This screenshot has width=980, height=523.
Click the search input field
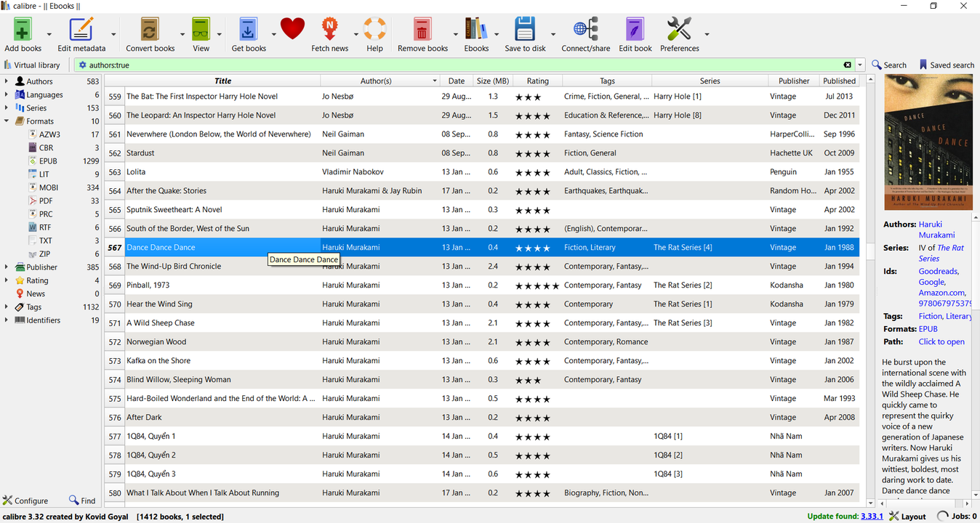coord(464,65)
